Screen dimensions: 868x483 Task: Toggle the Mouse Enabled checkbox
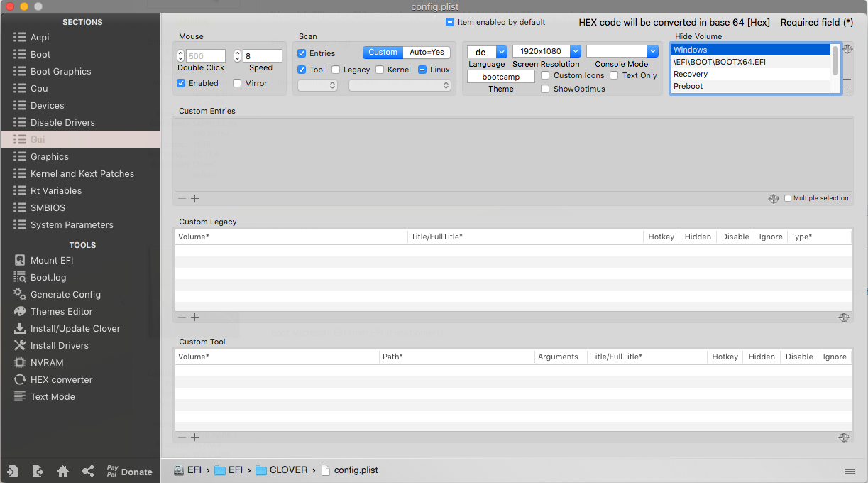181,83
